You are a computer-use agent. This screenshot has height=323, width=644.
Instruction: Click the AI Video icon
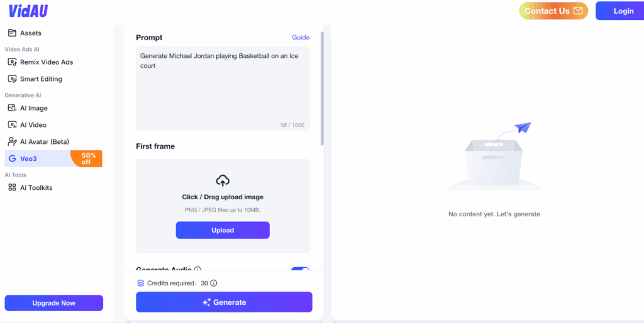tap(12, 125)
